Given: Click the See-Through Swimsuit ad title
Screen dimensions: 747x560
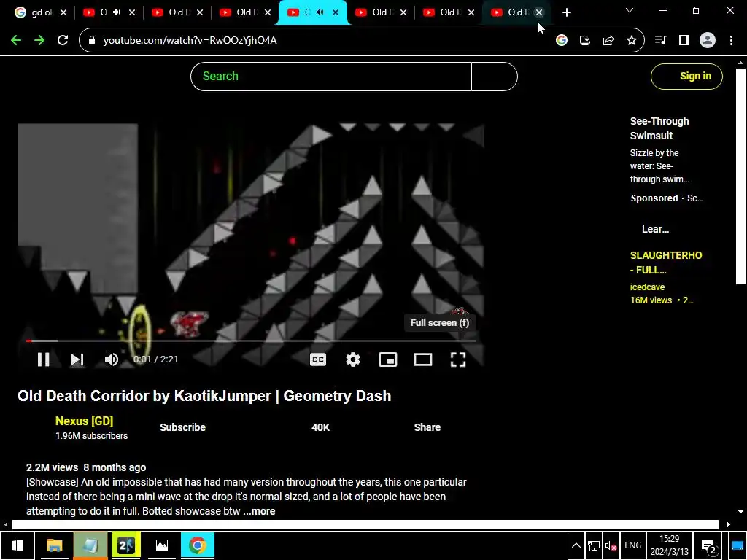Looking at the screenshot, I should (659, 128).
